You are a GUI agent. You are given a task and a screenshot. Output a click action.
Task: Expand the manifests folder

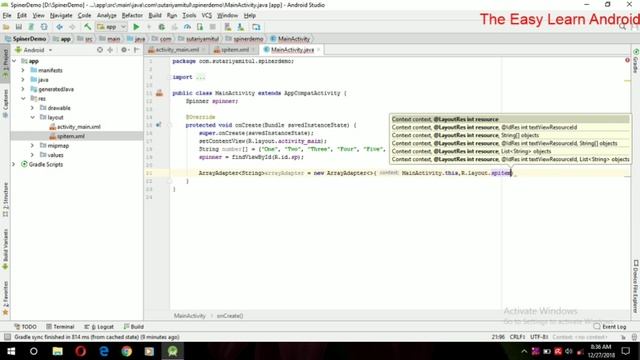pyautogui.click(x=23, y=70)
